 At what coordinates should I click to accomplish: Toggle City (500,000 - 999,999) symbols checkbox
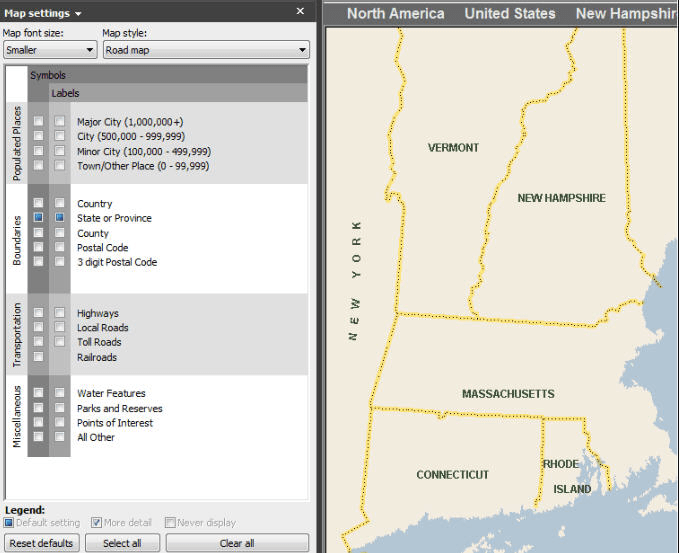(39, 136)
